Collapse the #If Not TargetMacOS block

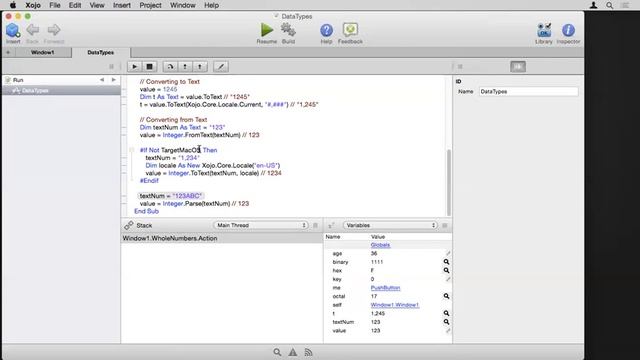[132, 150]
